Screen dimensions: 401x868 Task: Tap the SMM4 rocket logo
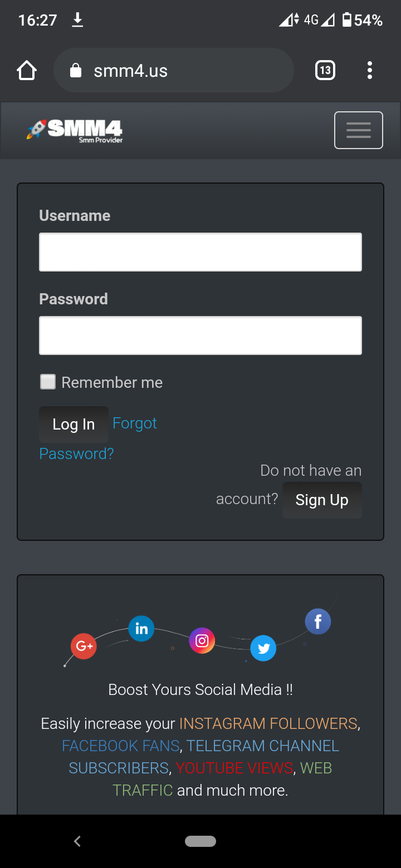click(x=75, y=130)
